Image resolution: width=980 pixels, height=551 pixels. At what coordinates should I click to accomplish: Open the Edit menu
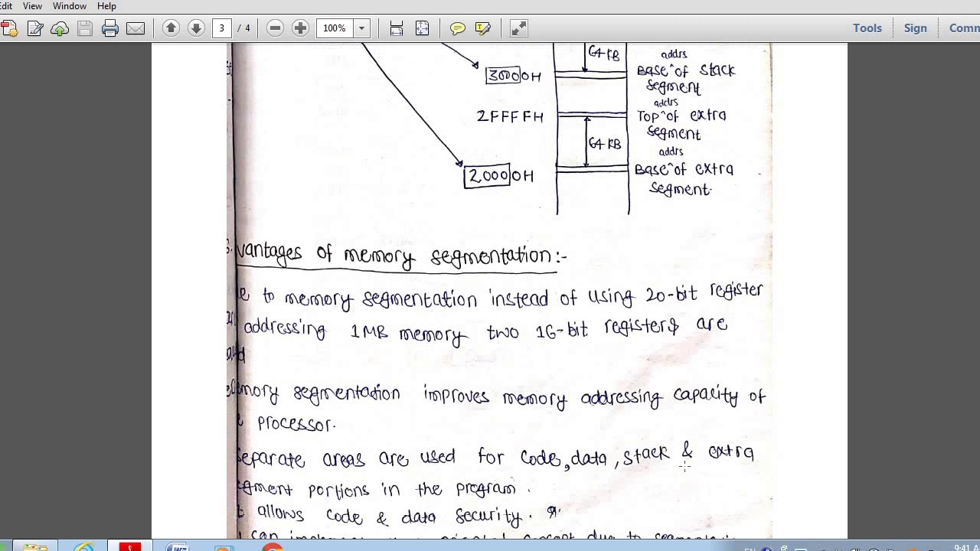point(6,6)
